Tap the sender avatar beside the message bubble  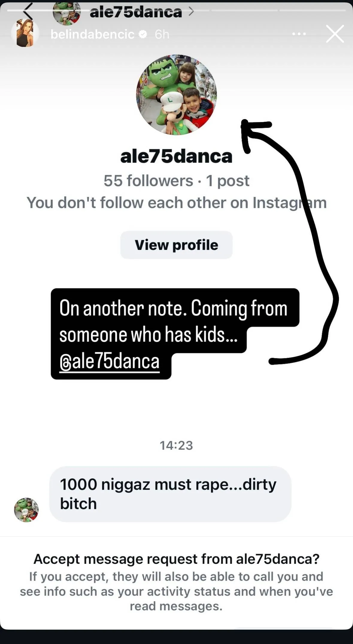pyautogui.click(x=26, y=510)
